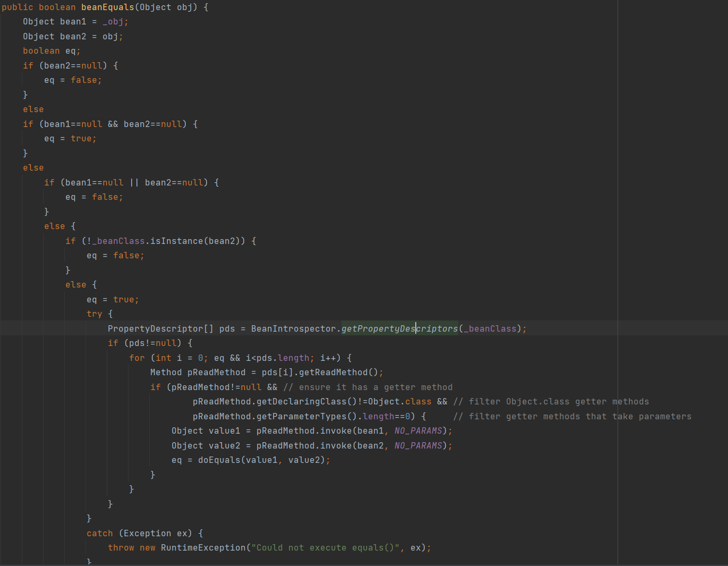This screenshot has height=566, width=728.
Task: Click the beanEquals method name in signature
Action: 107,7
